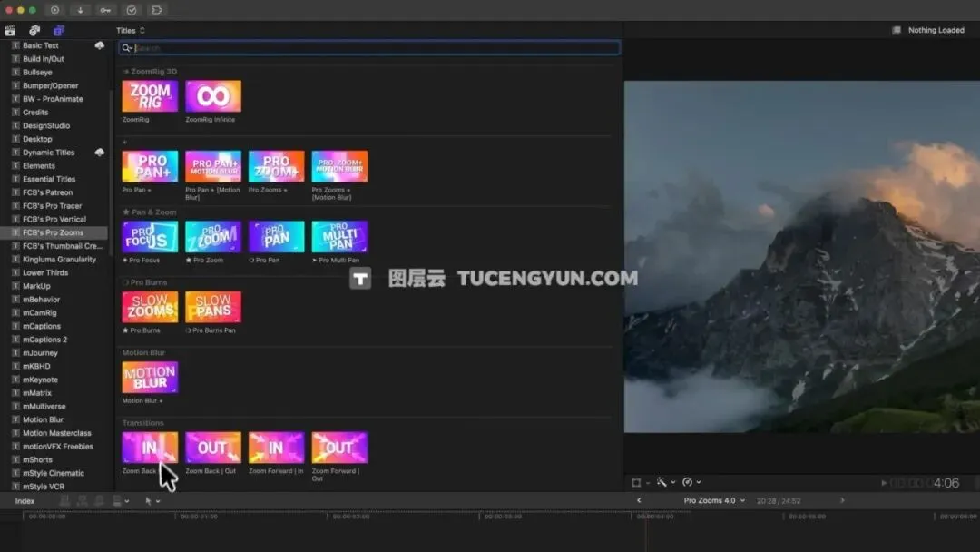Select the Pro Focus thumbnail
The width and height of the screenshot is (980, 552).
coord(150,237)
